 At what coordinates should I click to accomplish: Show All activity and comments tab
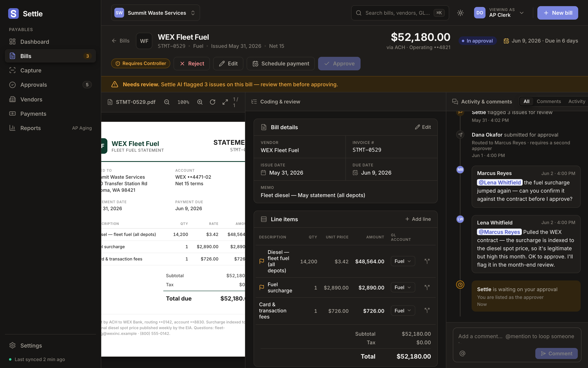point(526,101)
